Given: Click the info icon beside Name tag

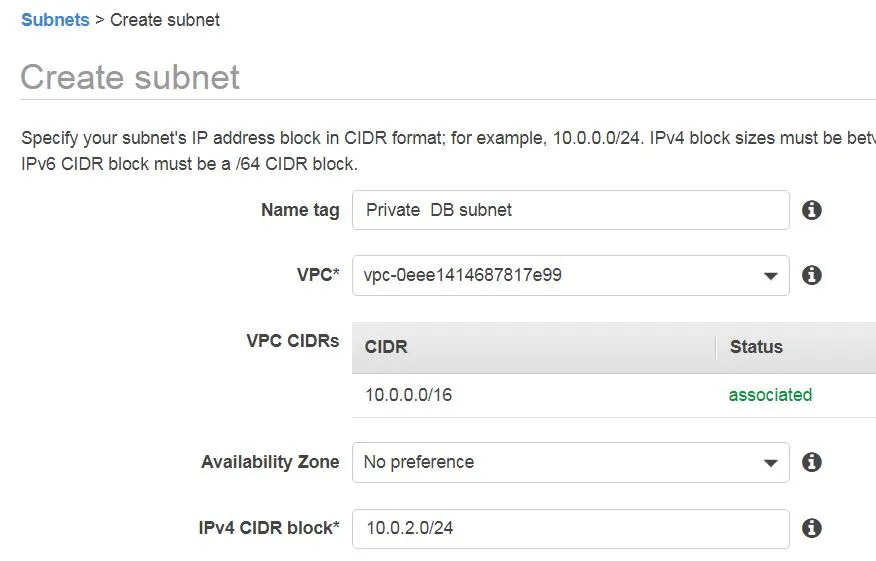Looking at the screenshot, I should (811, 210).
